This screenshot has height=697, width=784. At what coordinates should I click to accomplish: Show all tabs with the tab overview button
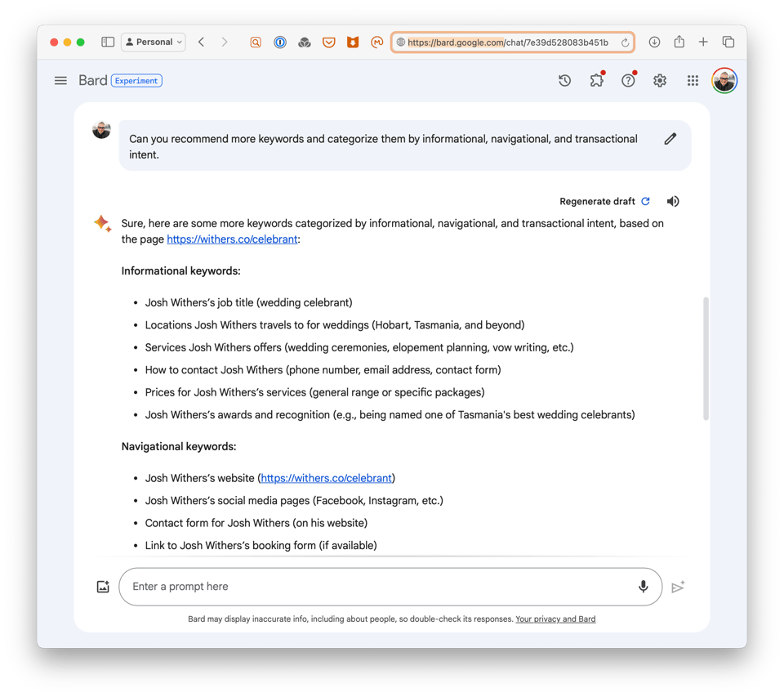728,42
